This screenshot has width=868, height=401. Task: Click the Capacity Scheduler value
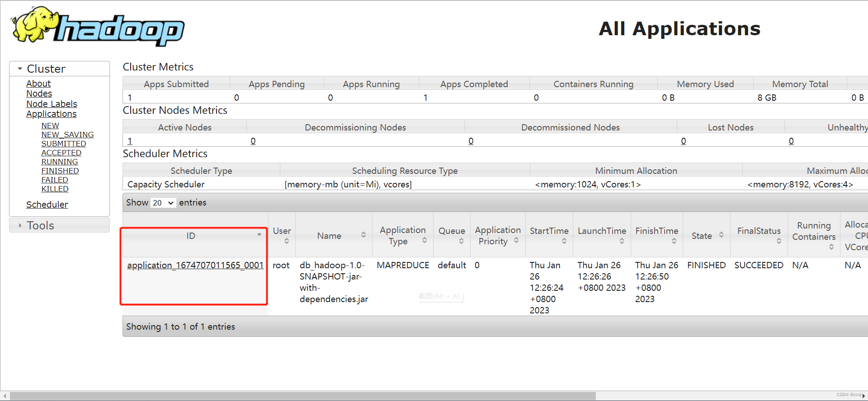click(166, 184)
